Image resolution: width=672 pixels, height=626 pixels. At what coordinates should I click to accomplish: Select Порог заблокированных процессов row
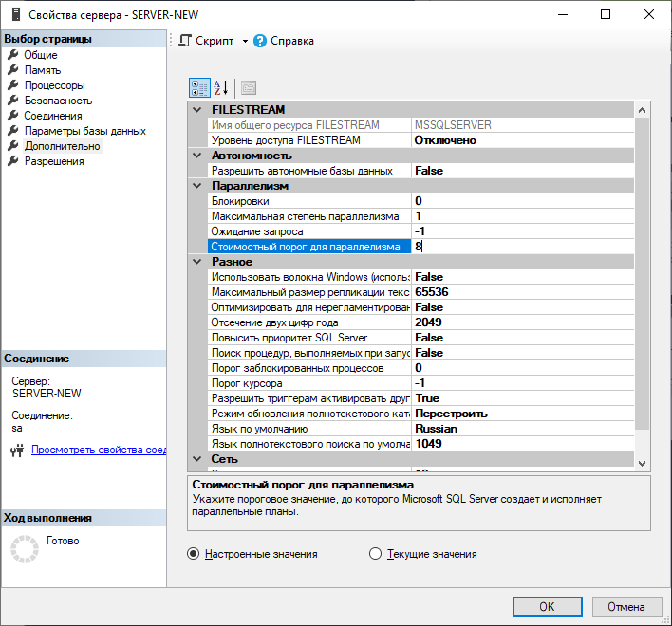tap(420, 368)
